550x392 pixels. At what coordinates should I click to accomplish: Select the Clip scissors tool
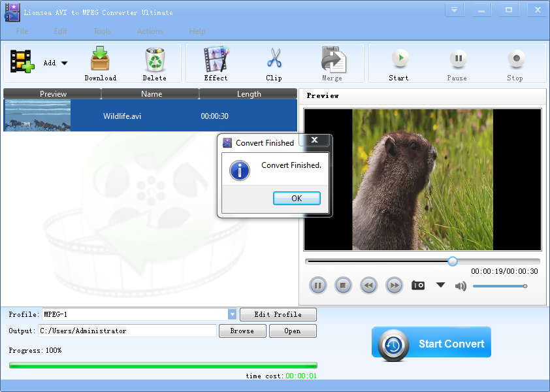[274, 58]
